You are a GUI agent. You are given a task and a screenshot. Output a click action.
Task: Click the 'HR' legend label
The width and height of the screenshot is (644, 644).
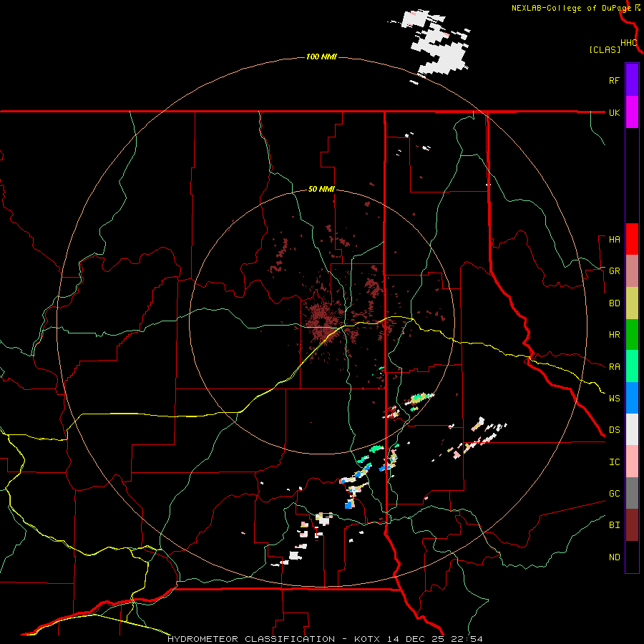[615, 335]
